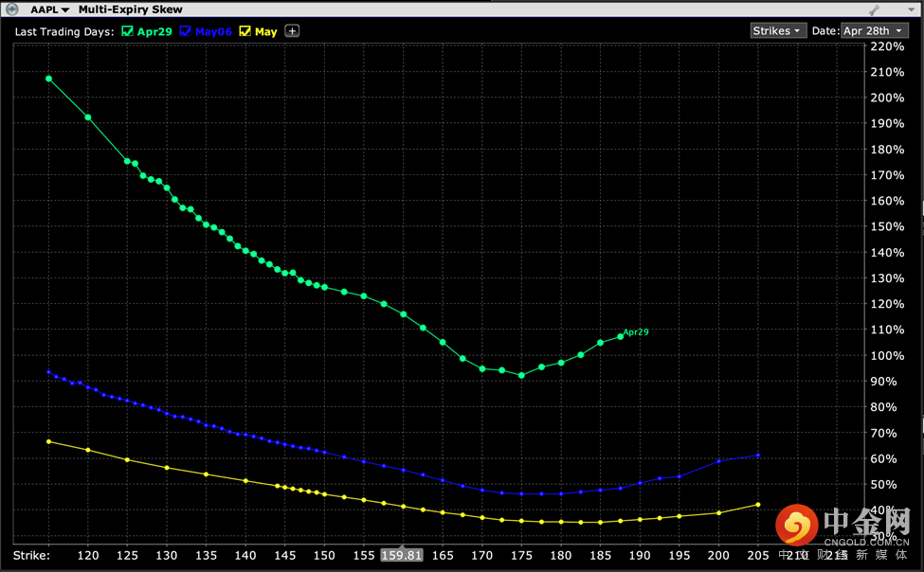The height and width of the screenshot is (572, 924).
Task: Toggle the Apr29 expiry checkbox
Action: [127, 31]
